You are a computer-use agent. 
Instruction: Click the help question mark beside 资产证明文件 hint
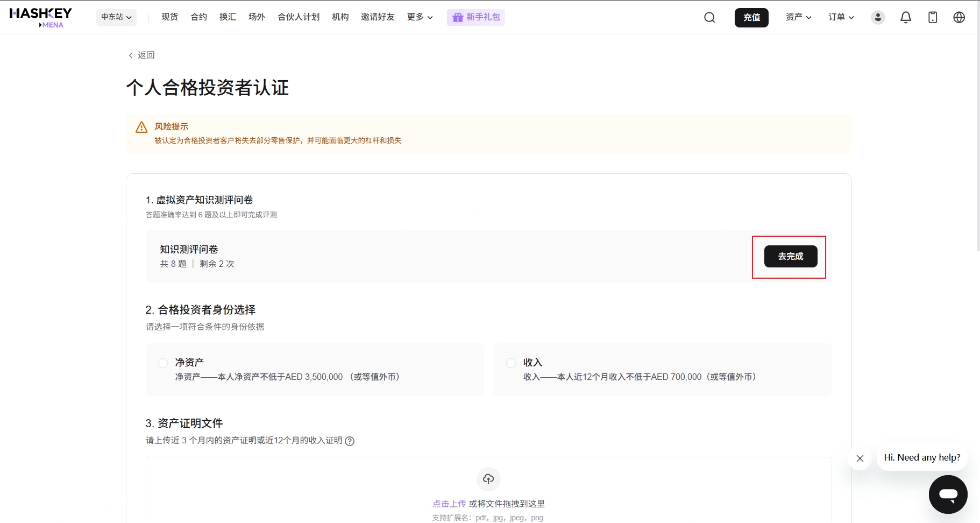[x=350, y=441]
